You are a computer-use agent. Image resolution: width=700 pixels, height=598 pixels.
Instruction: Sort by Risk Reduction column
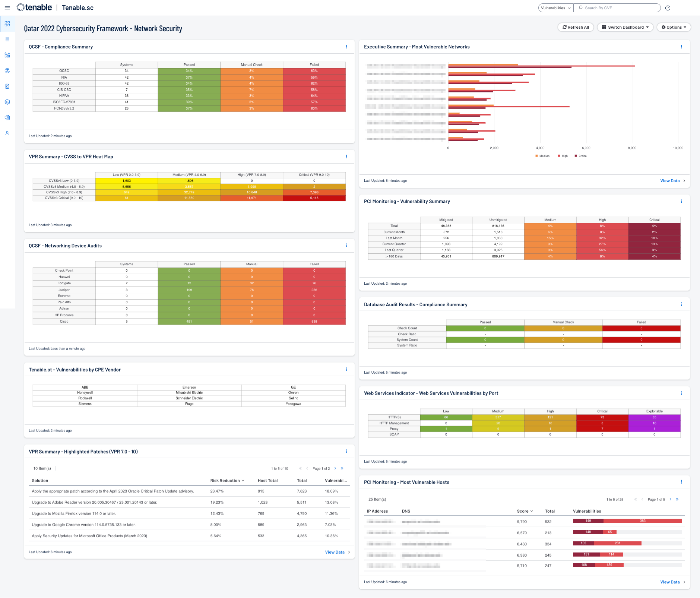[227, 481]
